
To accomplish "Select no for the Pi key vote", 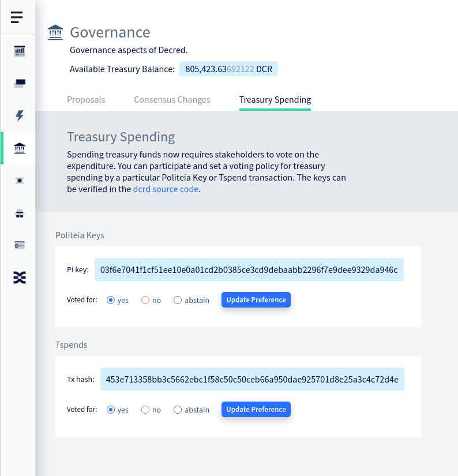I will click(x=145, y=300).
